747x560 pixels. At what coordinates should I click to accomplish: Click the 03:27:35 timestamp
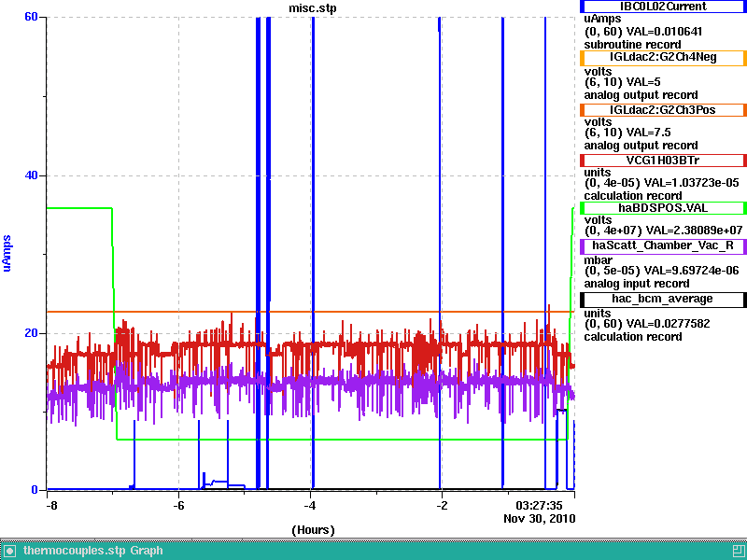coord(540,505)
